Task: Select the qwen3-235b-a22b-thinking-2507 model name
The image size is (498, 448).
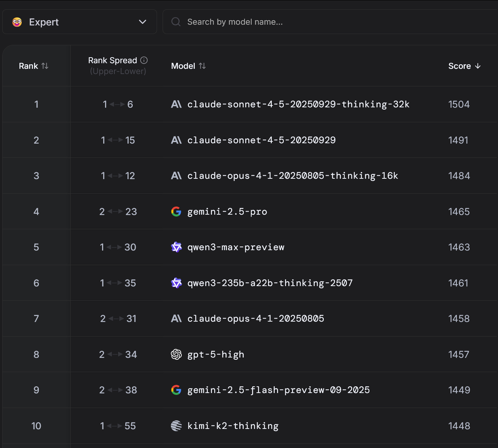Action: (x=270, y=283)
